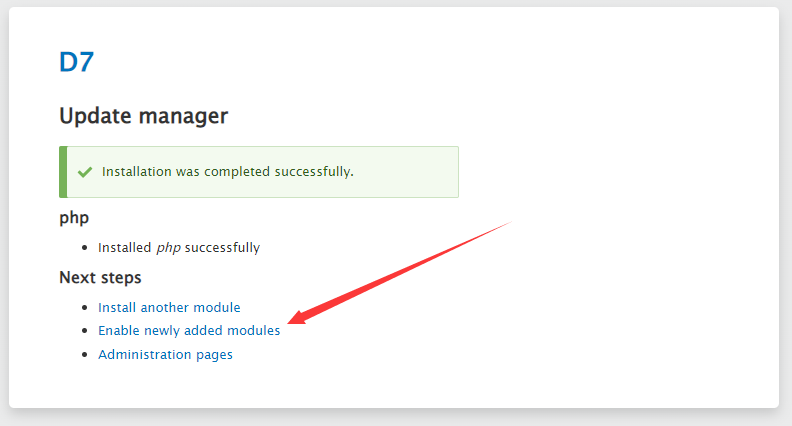Click bullet beside Install another module

[x=85, y=307]
